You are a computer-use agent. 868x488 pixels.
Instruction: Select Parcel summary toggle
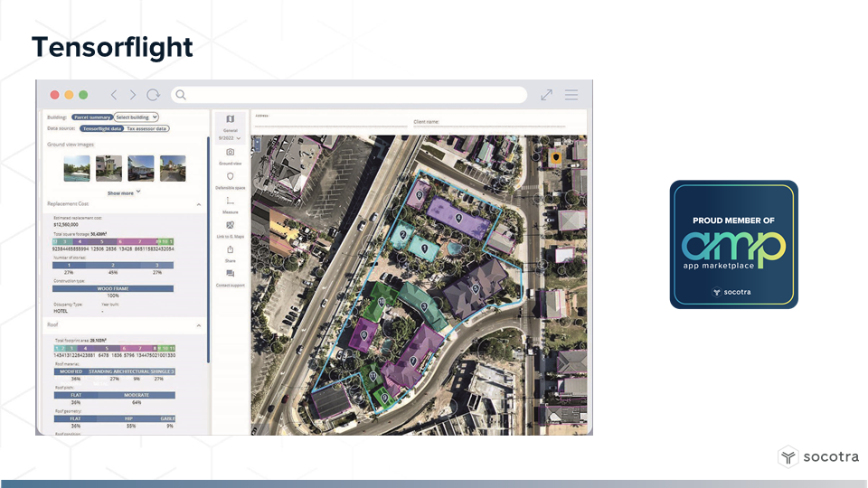click(x=92, y=117)
